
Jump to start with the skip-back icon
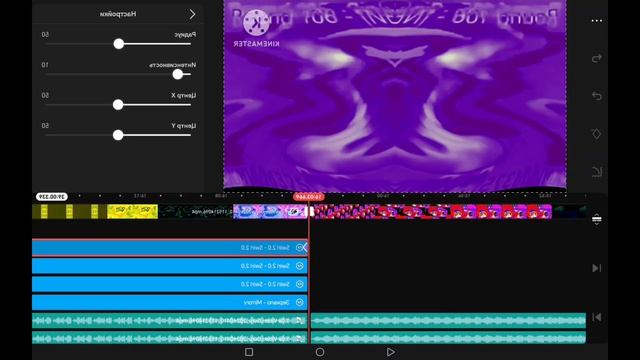click(596, 317)
